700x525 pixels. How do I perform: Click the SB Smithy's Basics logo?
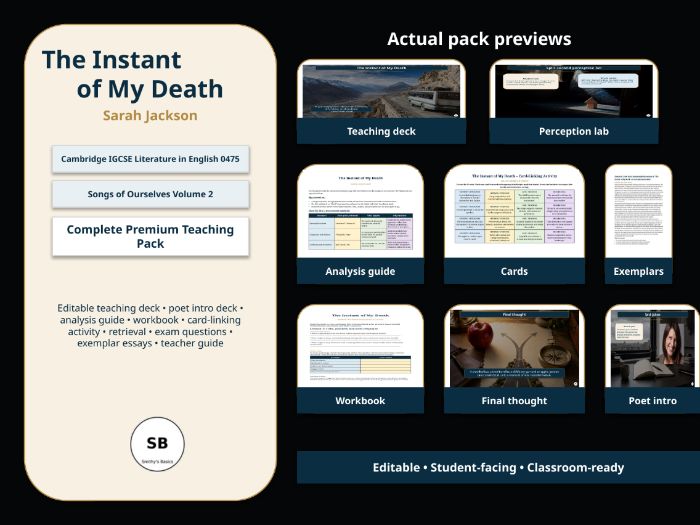coord(157,444)
